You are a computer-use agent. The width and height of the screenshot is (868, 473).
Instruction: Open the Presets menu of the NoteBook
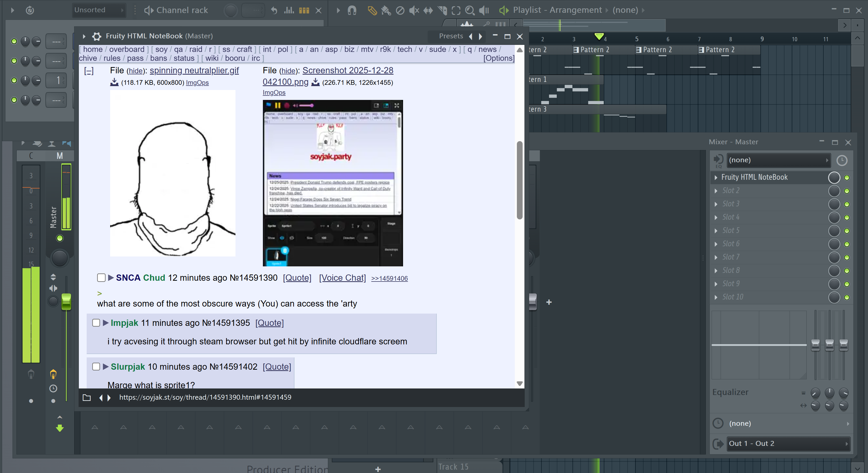451,36
